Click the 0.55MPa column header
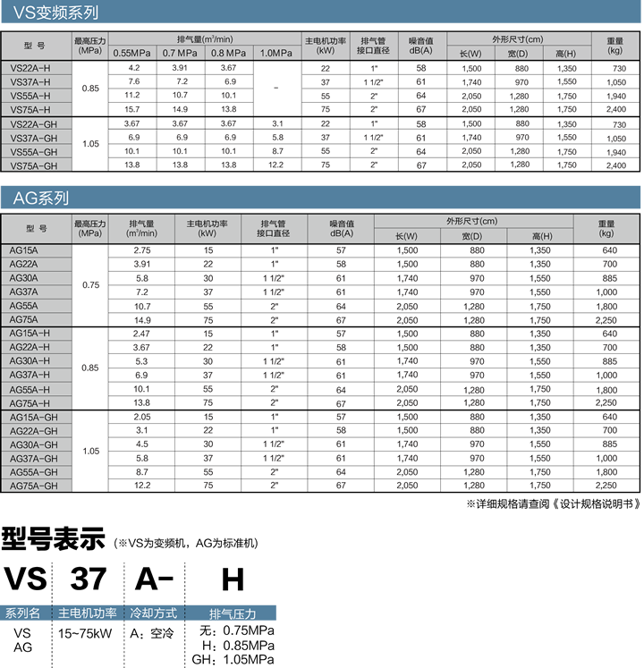 pyautogui.click(x=134, y=53)
